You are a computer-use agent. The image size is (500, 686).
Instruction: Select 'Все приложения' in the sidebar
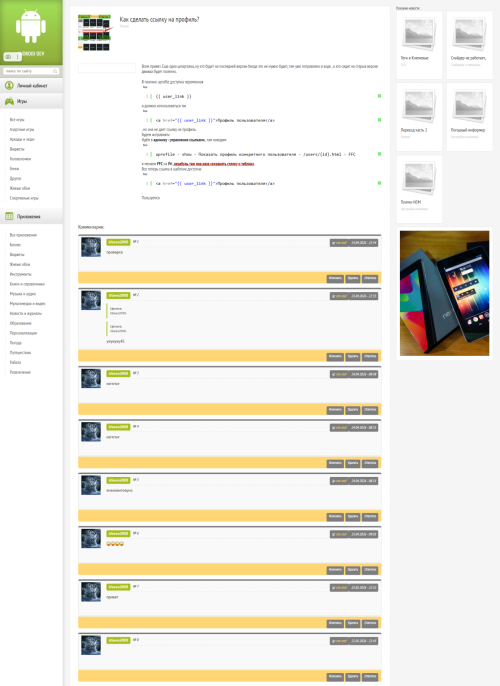23,235
